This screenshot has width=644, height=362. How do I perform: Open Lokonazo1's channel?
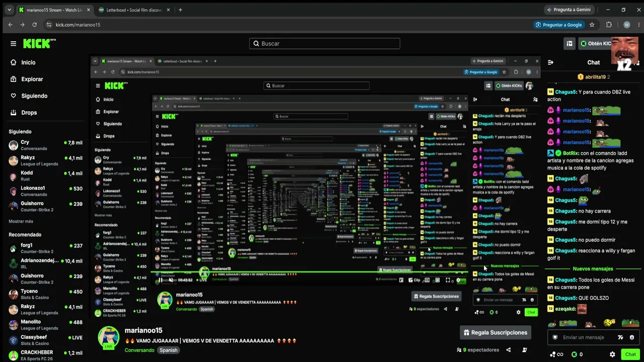coord(45,191)
